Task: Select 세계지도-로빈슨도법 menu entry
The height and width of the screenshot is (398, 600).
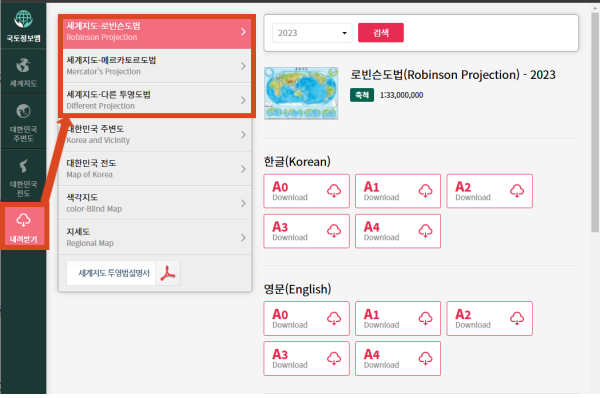Action: coord(157,32)
